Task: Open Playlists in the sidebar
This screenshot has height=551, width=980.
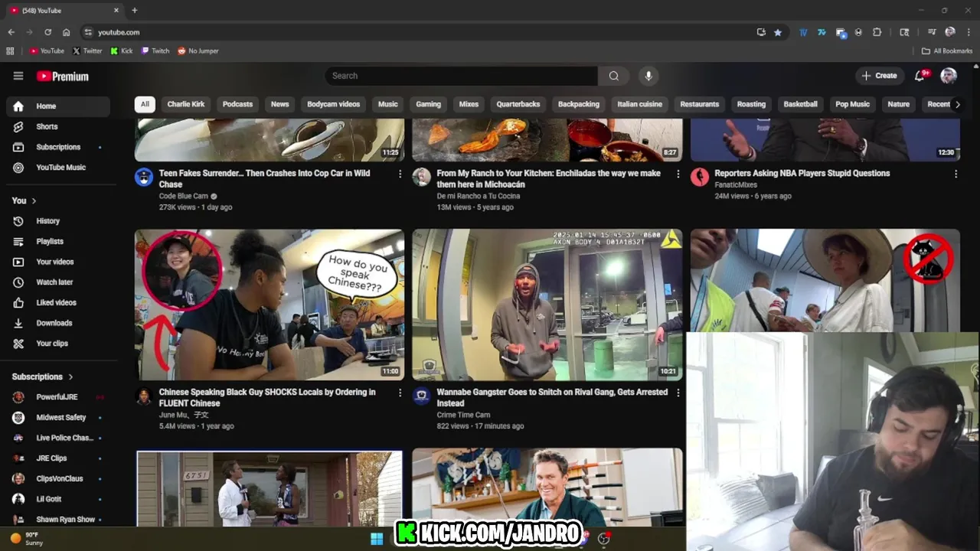Action: (58, 241)
